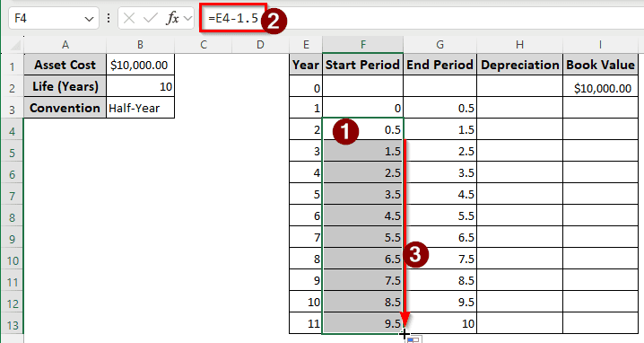This screenshot has height=343, width=644.
Task: Select Start Period cell showing 1.5
Action: 362,152
